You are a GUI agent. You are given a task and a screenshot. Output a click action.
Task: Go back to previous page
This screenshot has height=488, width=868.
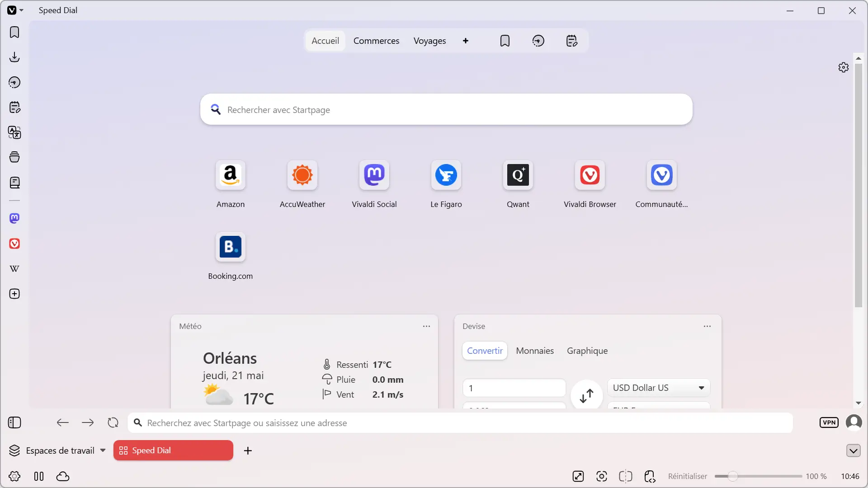click(62, 422)
